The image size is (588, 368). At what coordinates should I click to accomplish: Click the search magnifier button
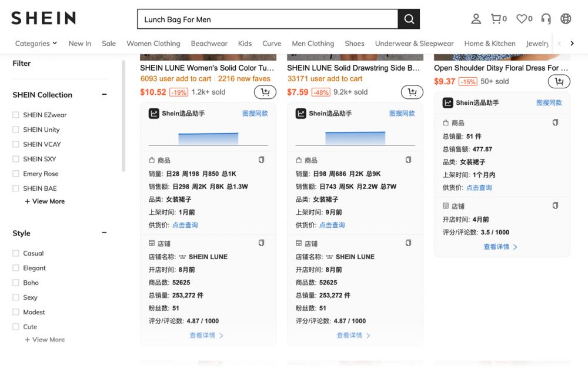pos(409,19)
